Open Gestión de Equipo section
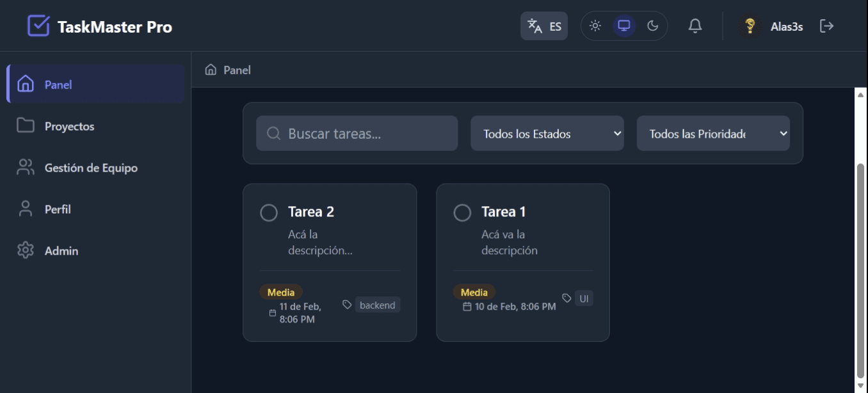 click(x=91, y=168)
